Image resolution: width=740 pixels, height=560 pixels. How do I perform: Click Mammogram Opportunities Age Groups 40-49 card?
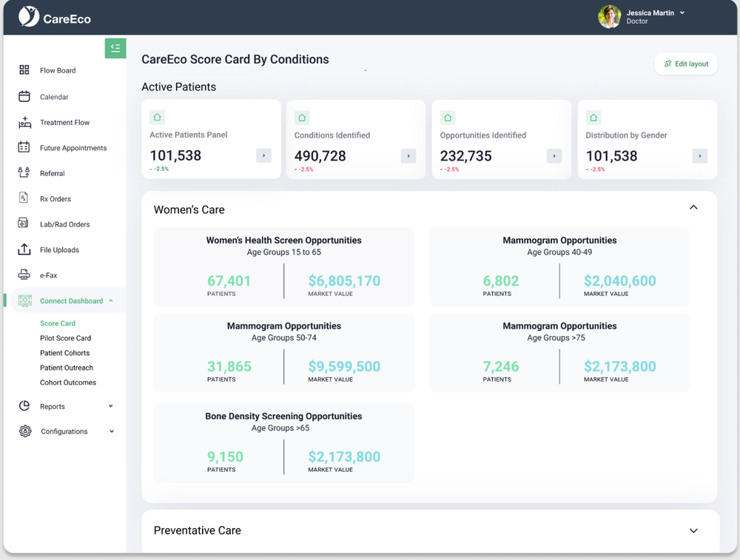point(559,267)
